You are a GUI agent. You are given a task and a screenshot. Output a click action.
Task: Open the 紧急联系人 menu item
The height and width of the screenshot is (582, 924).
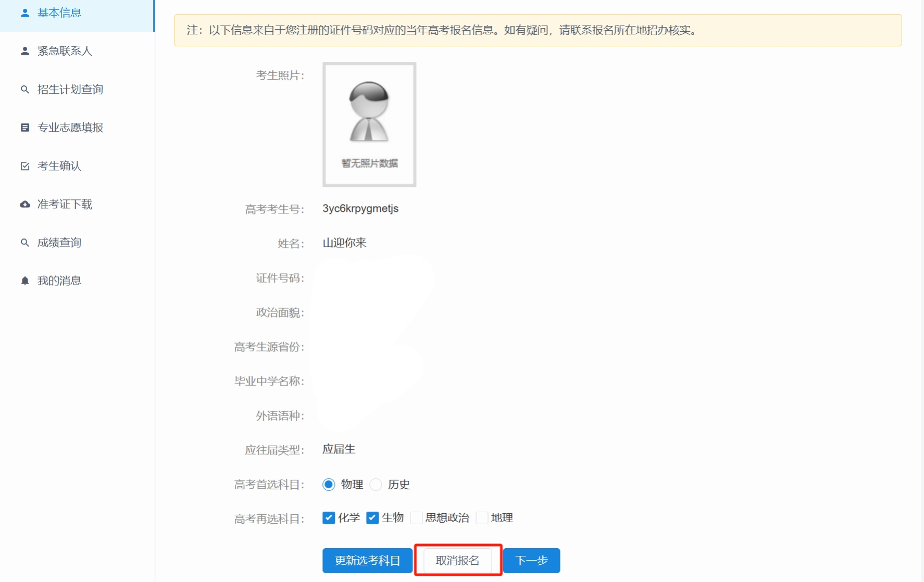click(x=77, y=51)
